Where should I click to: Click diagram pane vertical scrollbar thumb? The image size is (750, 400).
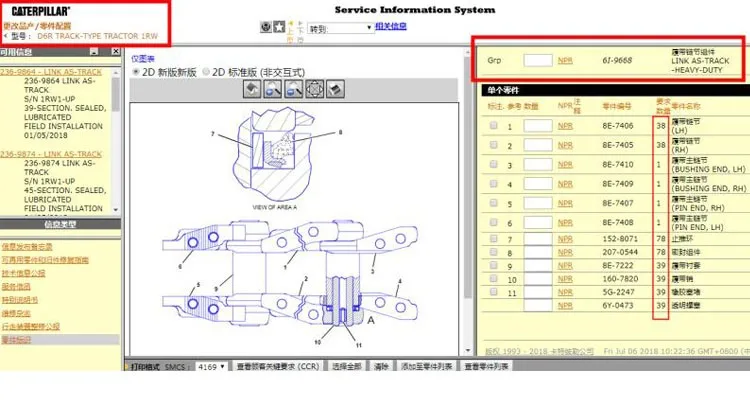click(x=467, y=179)
